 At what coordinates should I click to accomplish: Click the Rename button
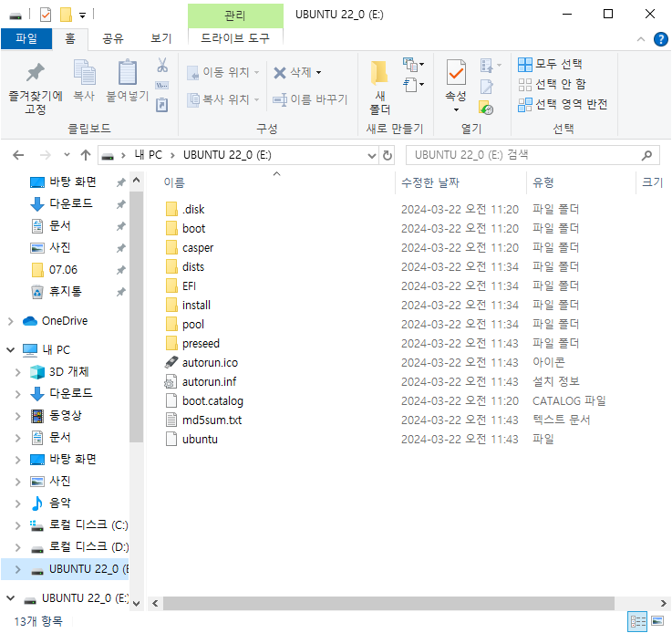(x=310, y=99)
